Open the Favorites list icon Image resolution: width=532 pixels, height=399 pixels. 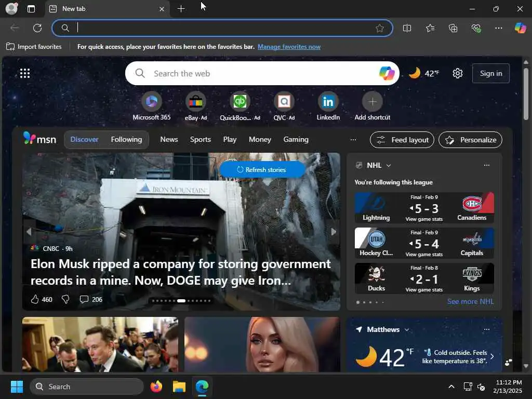point(430,28)
